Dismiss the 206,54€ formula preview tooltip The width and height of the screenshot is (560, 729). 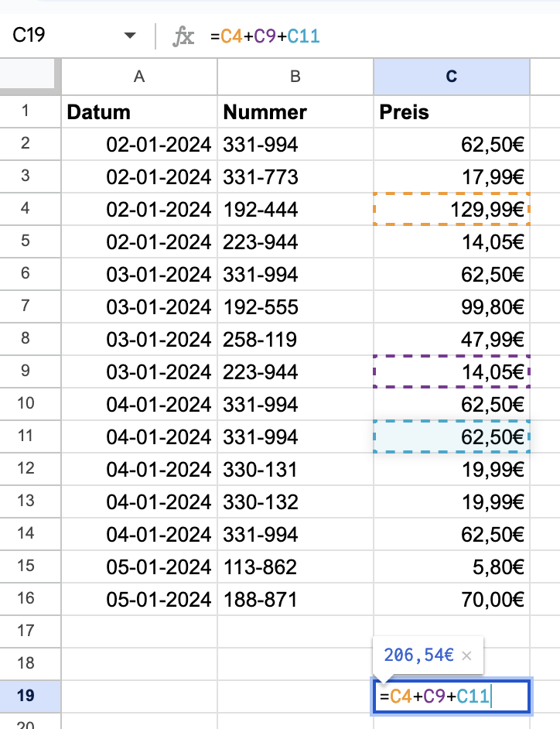[x=466, y=655]
